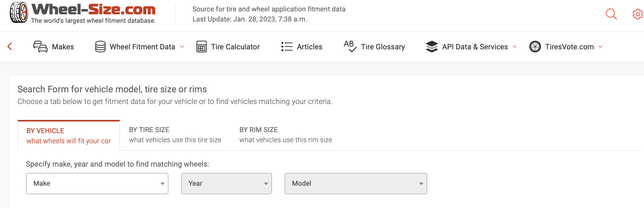Expand the Wheel Fitment Data menu chevron
644x208 pixels.
(x=182, y=47)
